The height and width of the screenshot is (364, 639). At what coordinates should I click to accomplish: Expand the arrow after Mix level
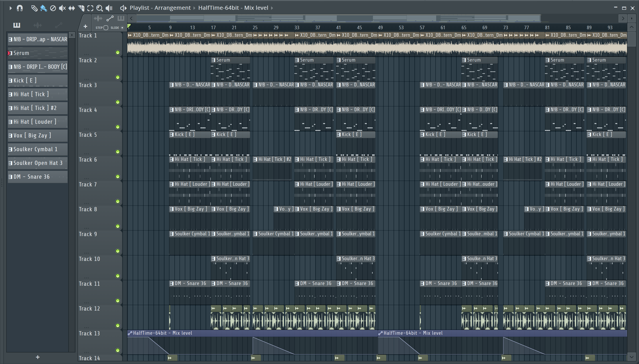click(272, 8)
